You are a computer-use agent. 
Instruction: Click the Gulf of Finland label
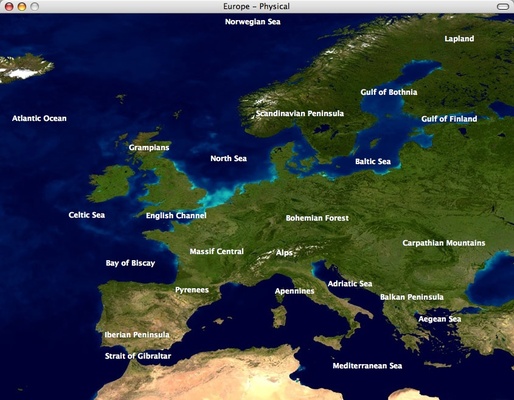[x=449, y=119]
